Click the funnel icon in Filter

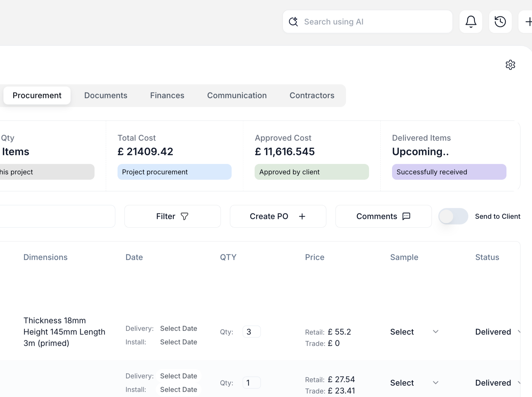tap(184, 216)
